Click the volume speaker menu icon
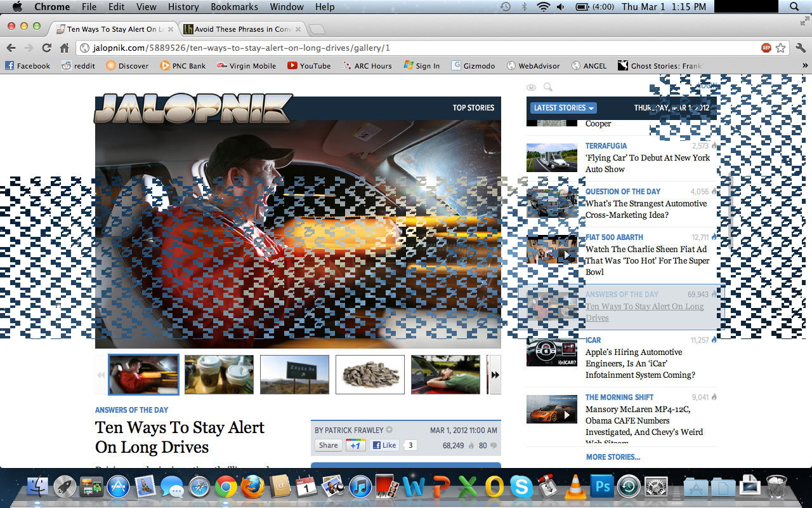Screen dimensions: 812x508 point(561,7)
